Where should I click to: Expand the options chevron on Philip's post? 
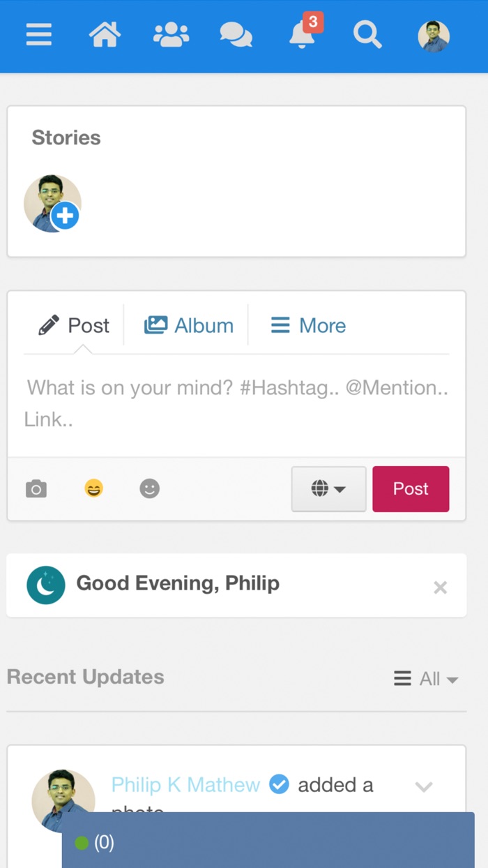424,787
